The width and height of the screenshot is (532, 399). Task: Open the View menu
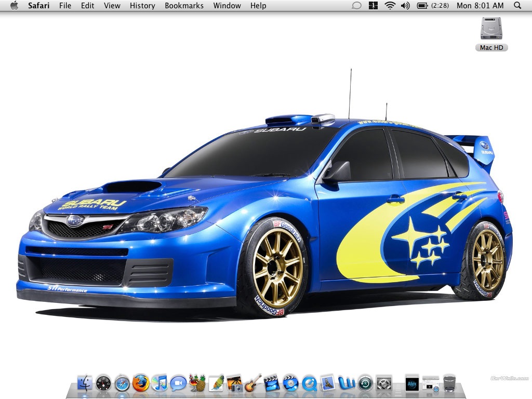tap(112, 5)
